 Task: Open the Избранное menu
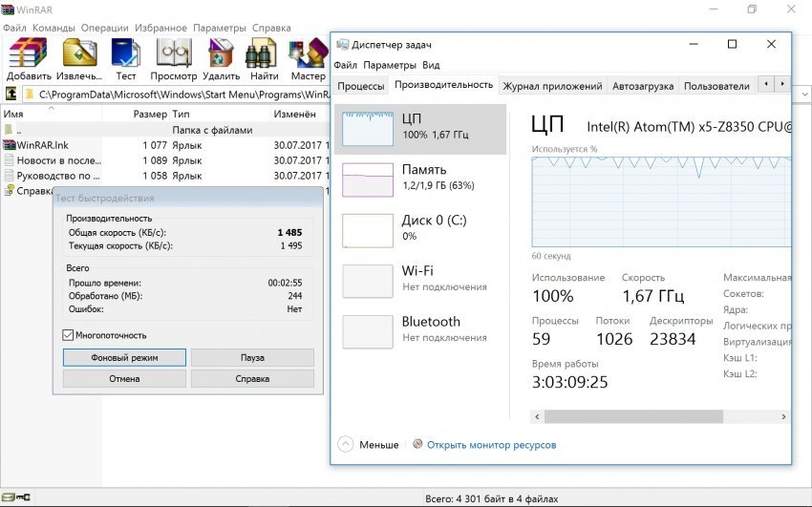[x=161, y=28]
